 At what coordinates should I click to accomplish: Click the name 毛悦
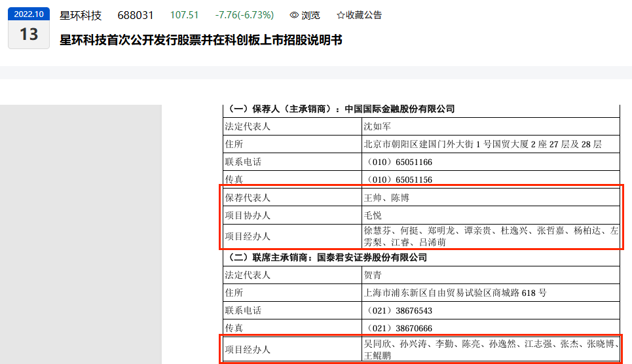click(373, 215)
